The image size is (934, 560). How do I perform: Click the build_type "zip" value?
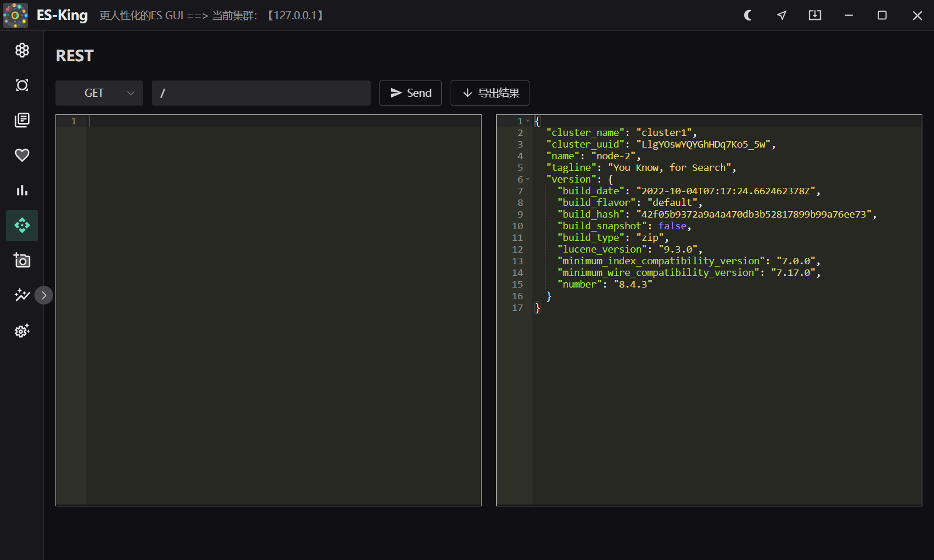pos(650,237)
